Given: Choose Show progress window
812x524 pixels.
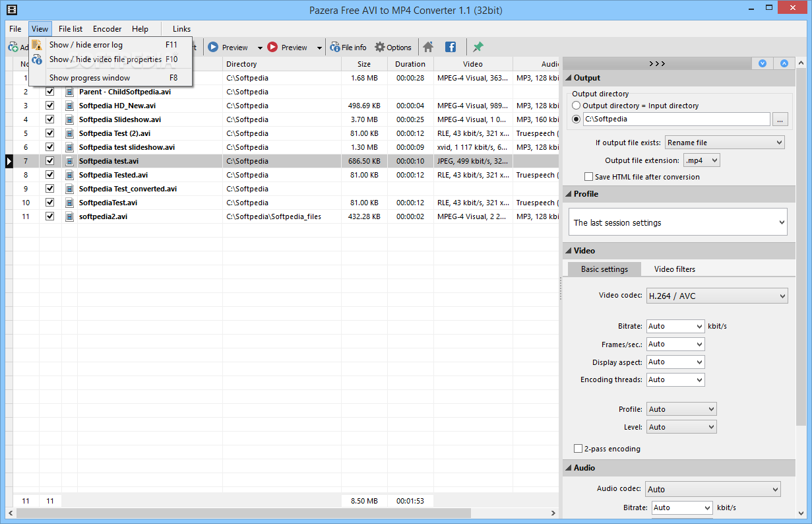Looking at the screenshot, I should [111, 78].
